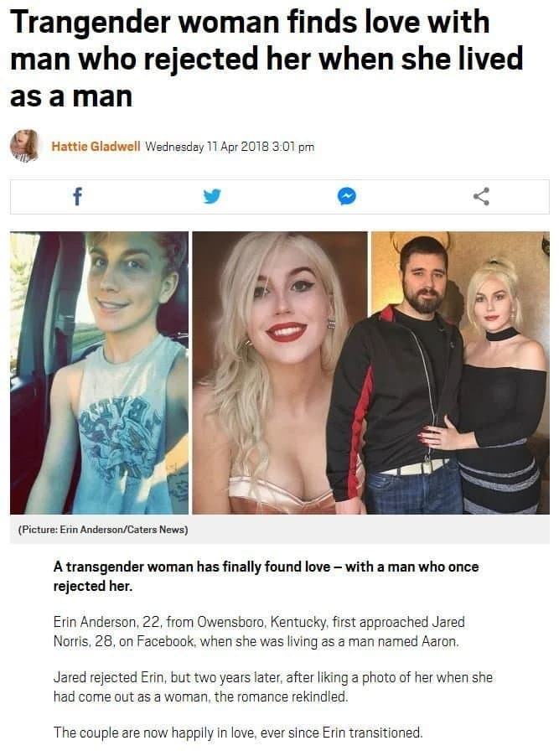Image resolution: width=559 pixels, height=756 pixels.
Task: Visit Hattie Gladwell's author page
Action: (x=96, y=146)
